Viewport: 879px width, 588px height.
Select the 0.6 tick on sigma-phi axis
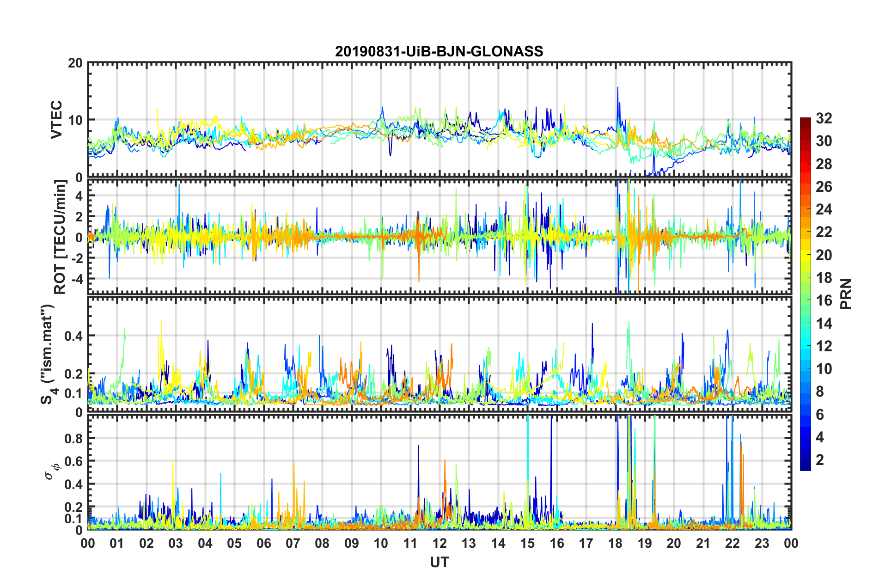[x=73, y=461]
